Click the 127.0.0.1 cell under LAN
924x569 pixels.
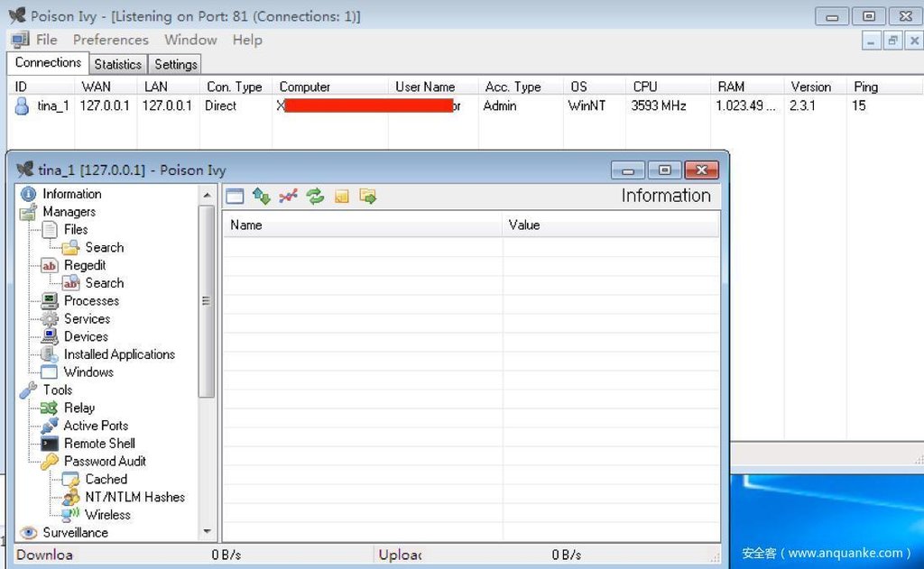pos(167,106)
